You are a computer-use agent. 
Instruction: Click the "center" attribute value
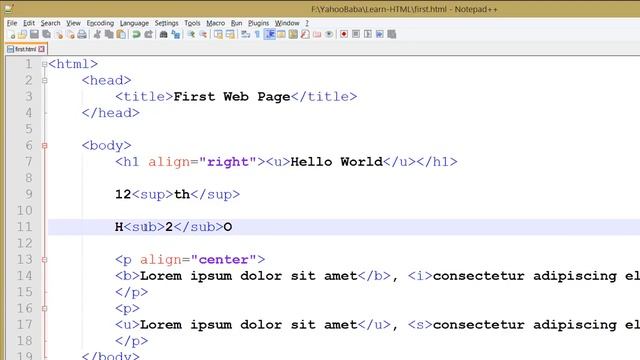(224, 260)
